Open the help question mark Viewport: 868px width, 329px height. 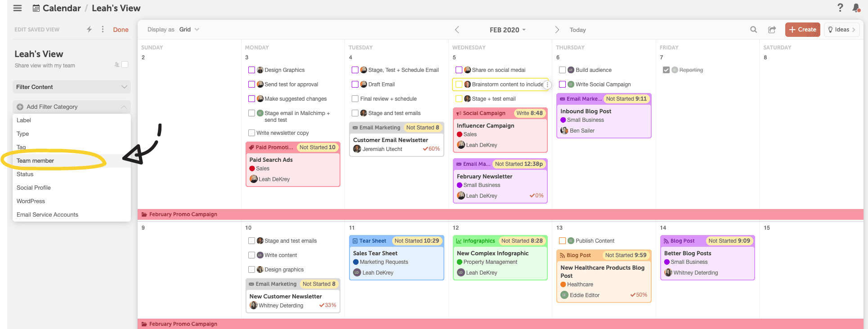click(840, 8)
